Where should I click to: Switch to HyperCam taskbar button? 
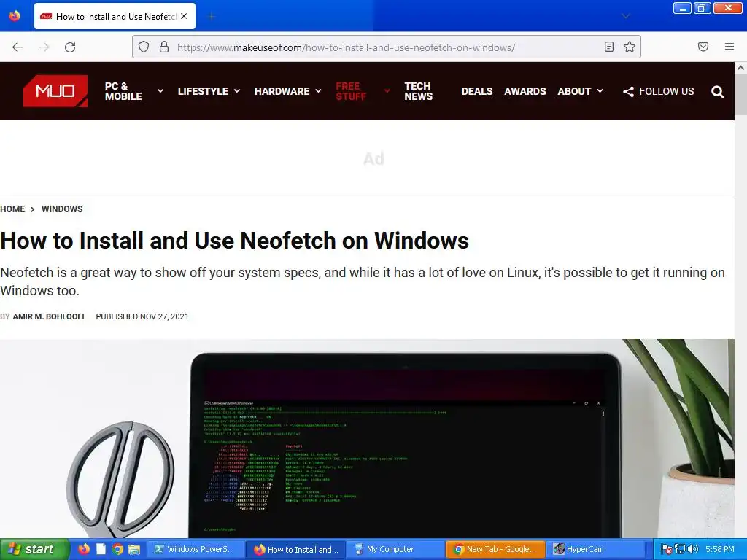[x=595, y=549]
